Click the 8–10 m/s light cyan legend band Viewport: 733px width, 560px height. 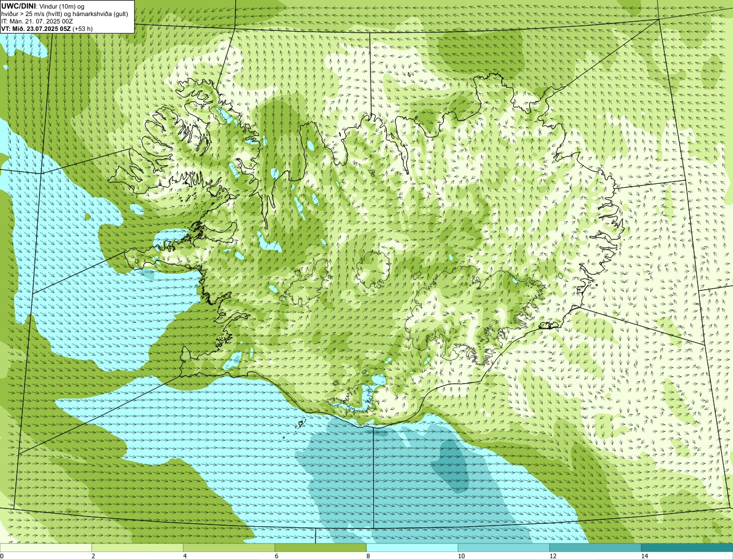(412, 547)
